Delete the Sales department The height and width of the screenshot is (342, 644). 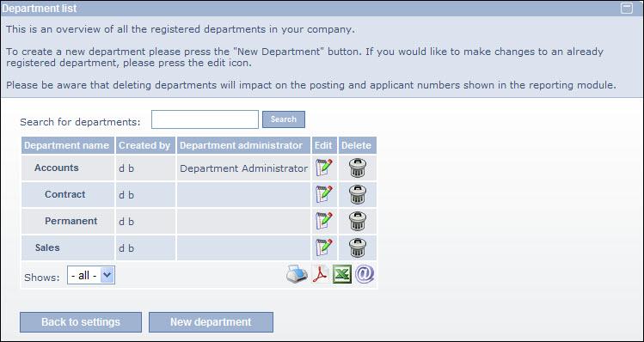pyautogui.click(x=358, y=248)
